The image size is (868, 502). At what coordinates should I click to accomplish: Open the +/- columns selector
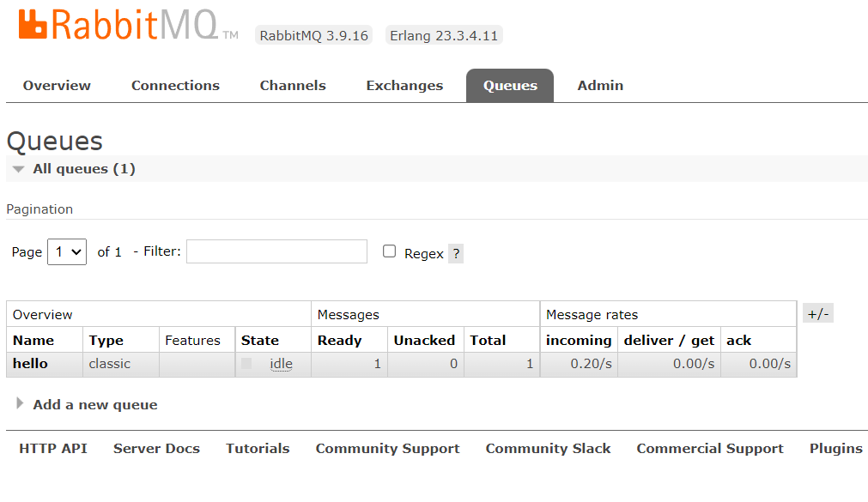tap(817, 314)
